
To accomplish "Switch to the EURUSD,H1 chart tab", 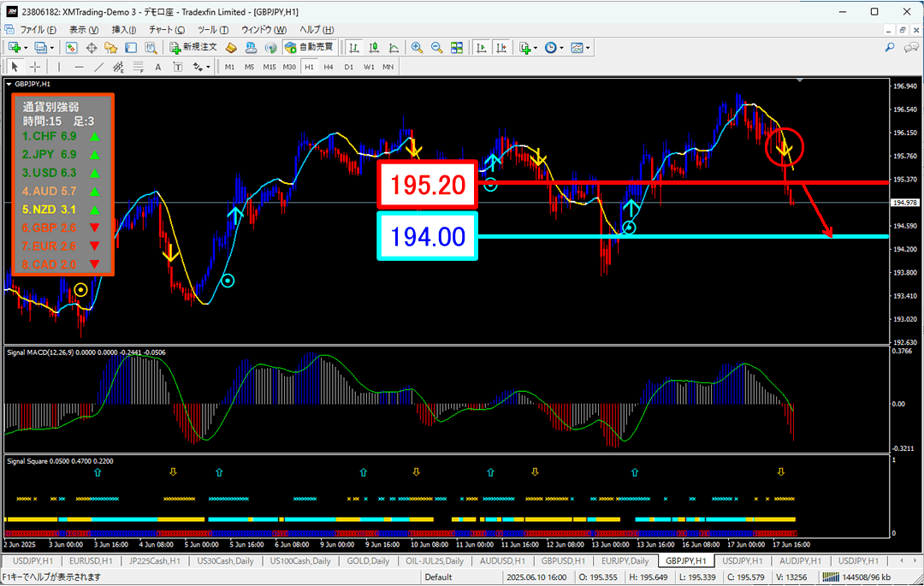I will (91, 560).
